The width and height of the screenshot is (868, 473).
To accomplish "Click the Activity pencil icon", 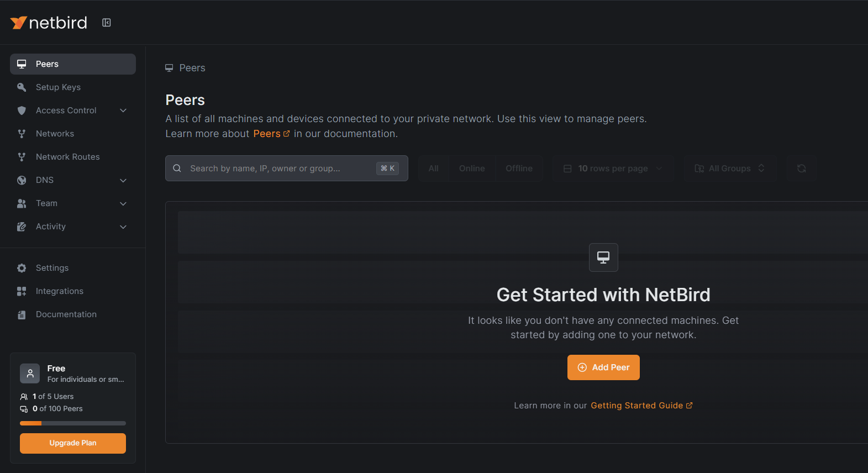I will click(x=22, y=227).
